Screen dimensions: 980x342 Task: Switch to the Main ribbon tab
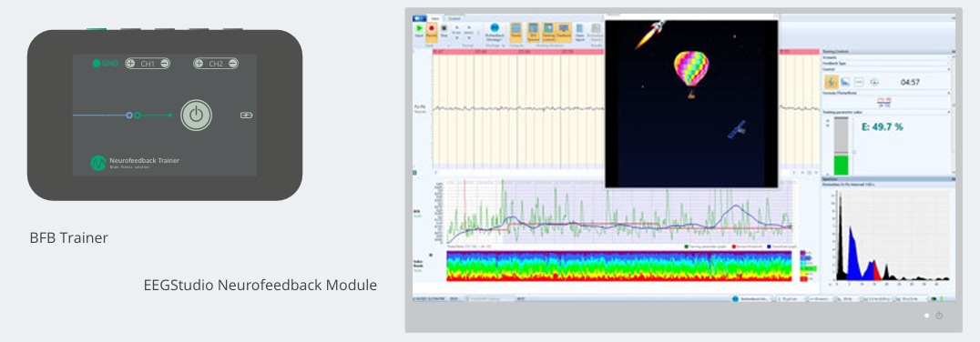point(435,18)
